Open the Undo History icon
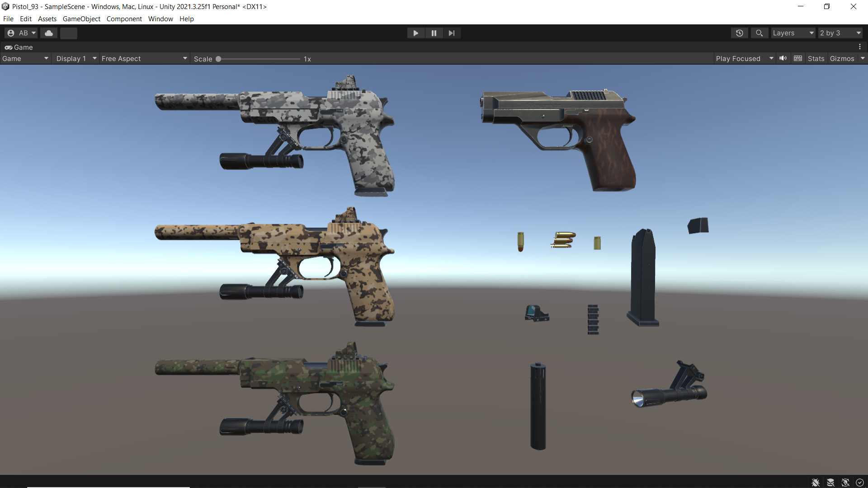868x488 pixels. tap(740, 33)
